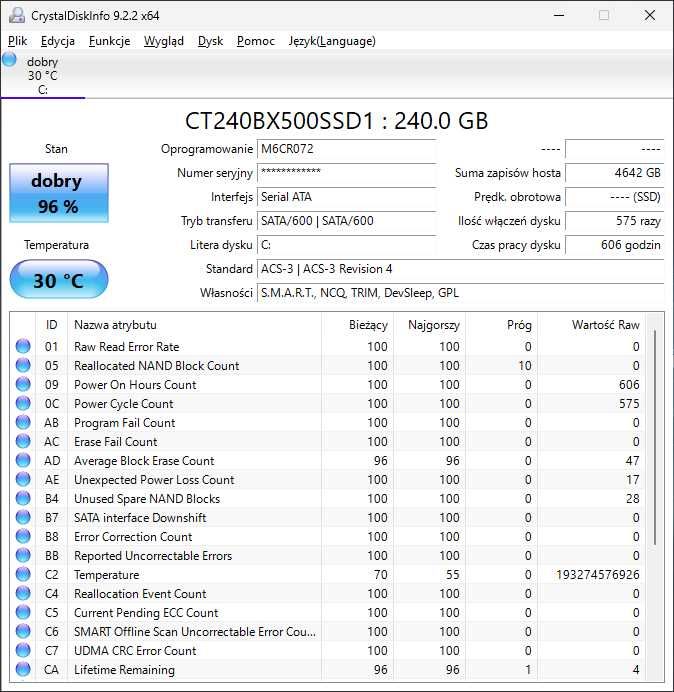Click the Average Block Erase Count attribute name
This screenshot has height=692, width=674.
144,461
